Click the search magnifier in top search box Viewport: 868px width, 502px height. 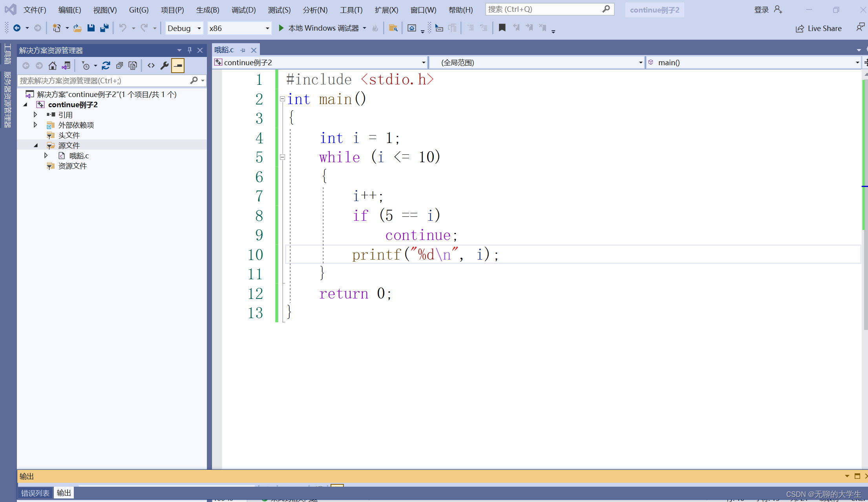click(606, 9)
